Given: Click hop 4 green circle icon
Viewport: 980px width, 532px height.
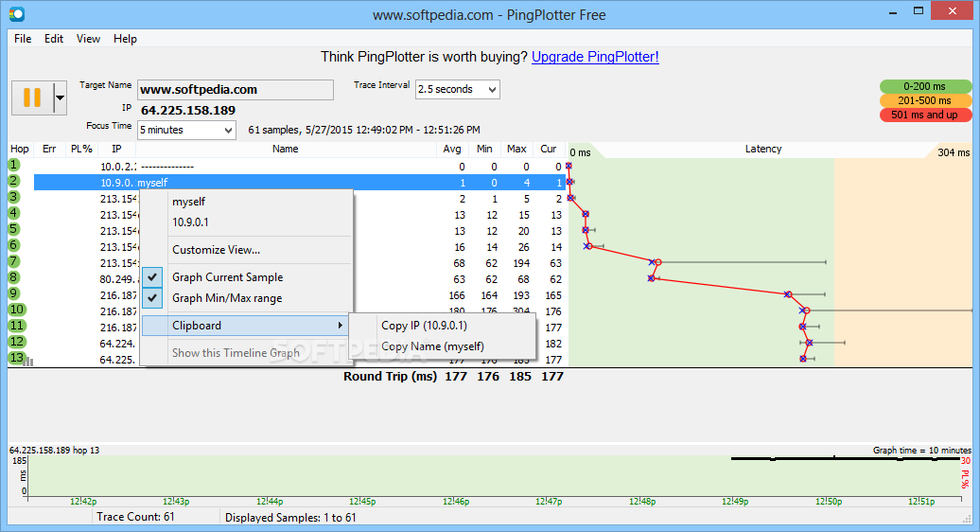Looking at the screenshot, I should click(x=14, y=213).
